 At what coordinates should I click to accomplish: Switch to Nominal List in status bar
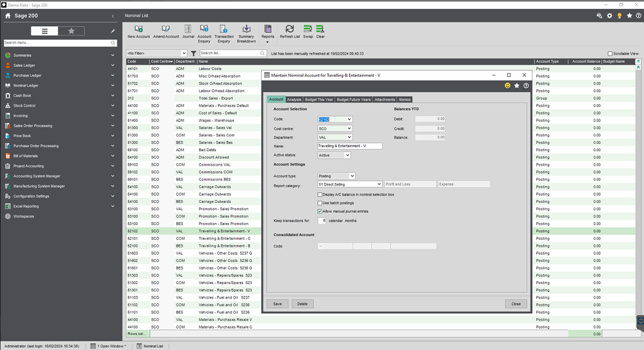(150, 346)
